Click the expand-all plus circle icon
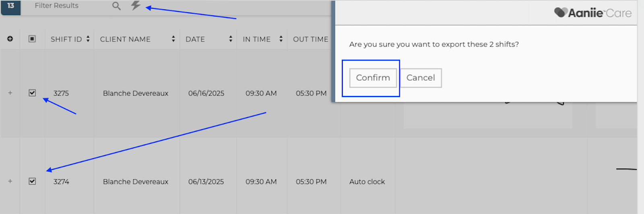The image size is (644, 214). [x=10, y=39]
